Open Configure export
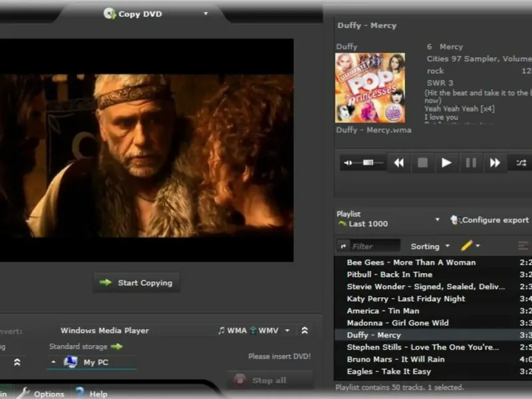Screen dimensions: 532x399 coord(489,220)
